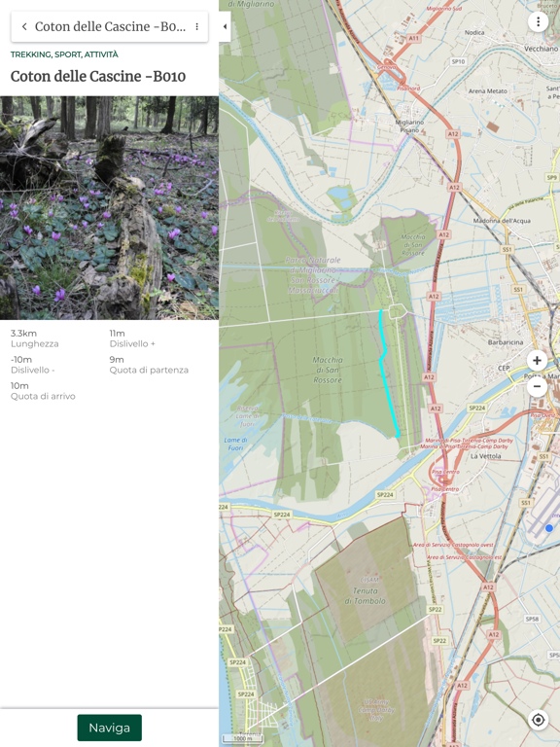Click the '11m' Dislivello + value
Viewport: 560px width, 747px height.
[x=117, y=333]
